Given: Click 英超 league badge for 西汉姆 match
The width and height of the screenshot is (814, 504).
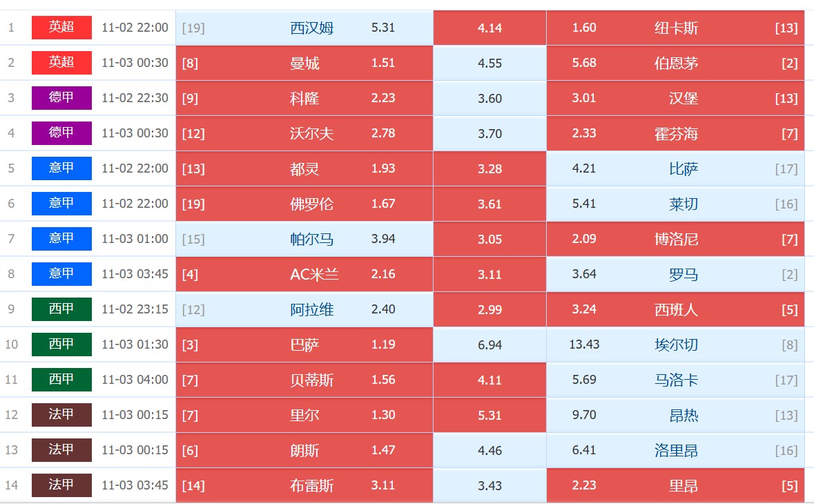Looking at the screenshot, I should [61, 28].
